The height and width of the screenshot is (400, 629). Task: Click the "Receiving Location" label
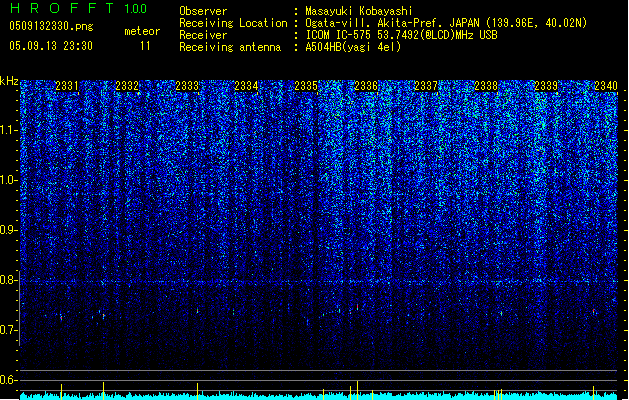233,23
